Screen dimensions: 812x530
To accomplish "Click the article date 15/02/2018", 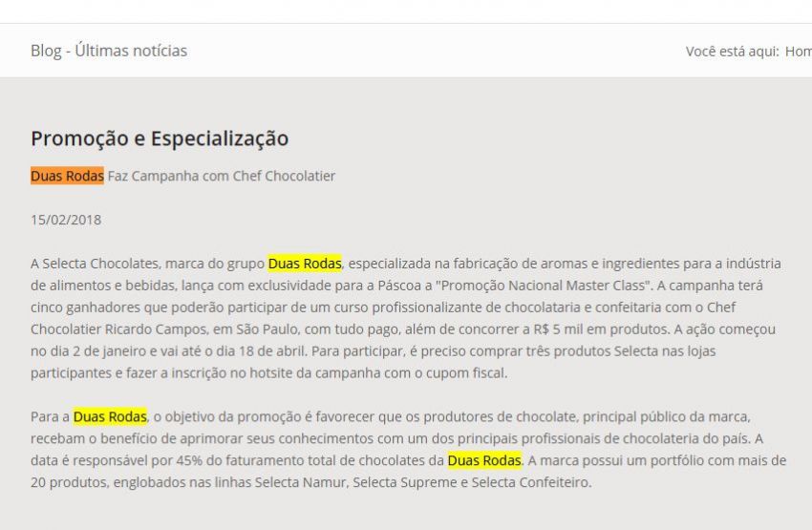I will point(66,220).
